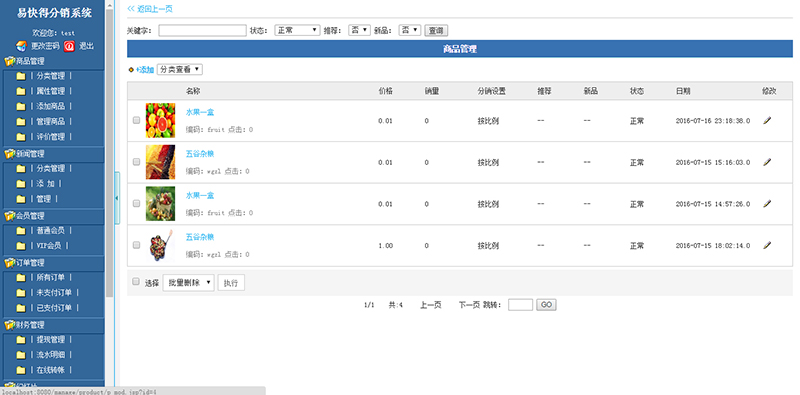Click the GO page-jump button

[x=546, y=305]
